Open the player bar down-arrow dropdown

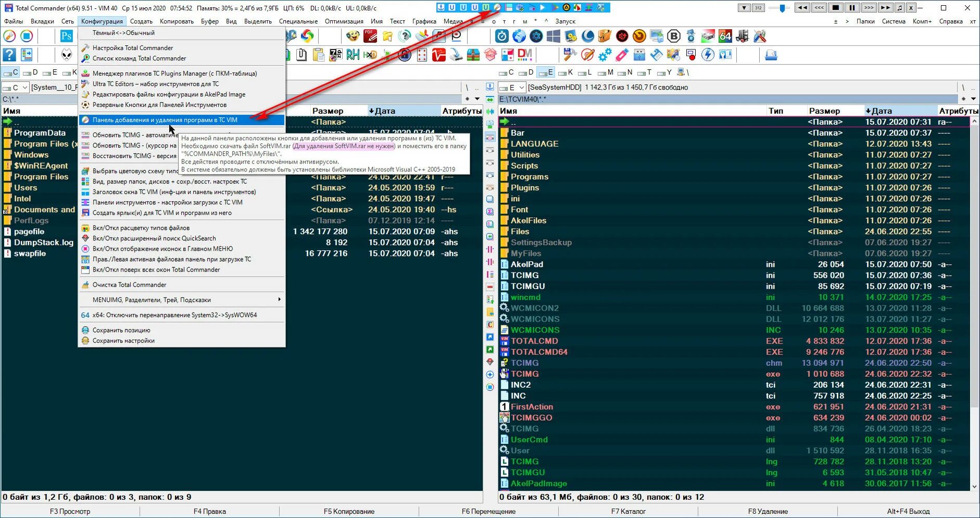(x=745, y=8)
